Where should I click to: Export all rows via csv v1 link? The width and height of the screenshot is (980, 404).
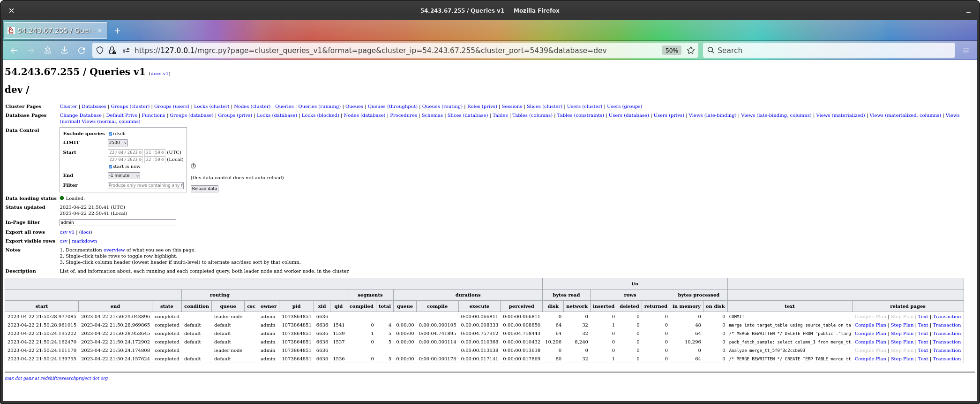(67, 232)
